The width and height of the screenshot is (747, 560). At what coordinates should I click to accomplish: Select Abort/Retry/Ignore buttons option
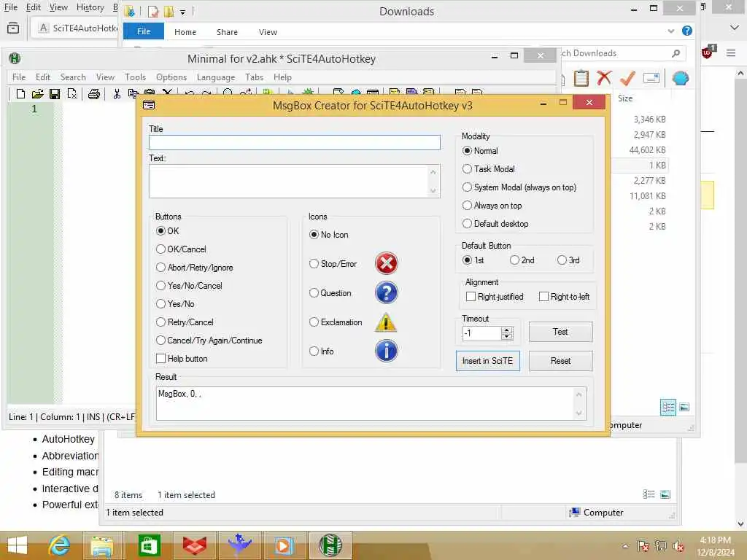point(195,268)
